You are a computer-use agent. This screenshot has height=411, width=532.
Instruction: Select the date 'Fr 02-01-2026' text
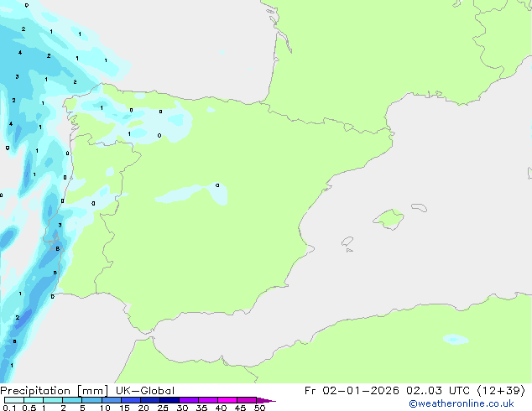352,391
